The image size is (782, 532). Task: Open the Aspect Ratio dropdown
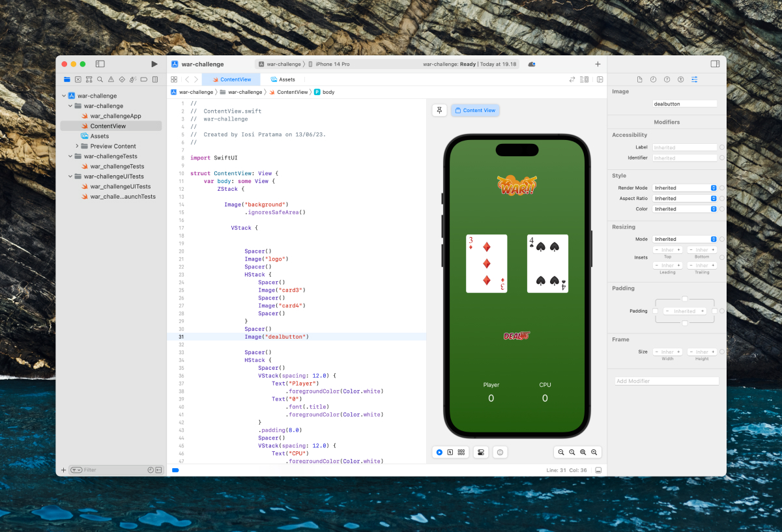coord(685,199)
